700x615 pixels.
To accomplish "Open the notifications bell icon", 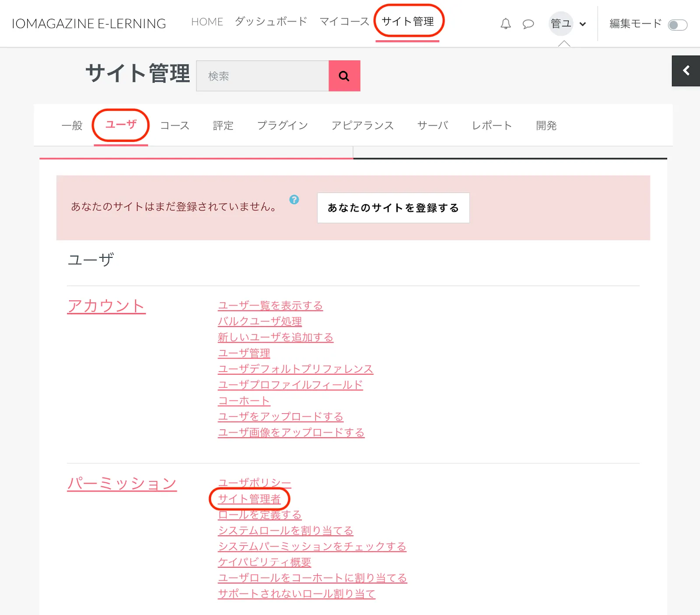I will (x=505, y=24).
